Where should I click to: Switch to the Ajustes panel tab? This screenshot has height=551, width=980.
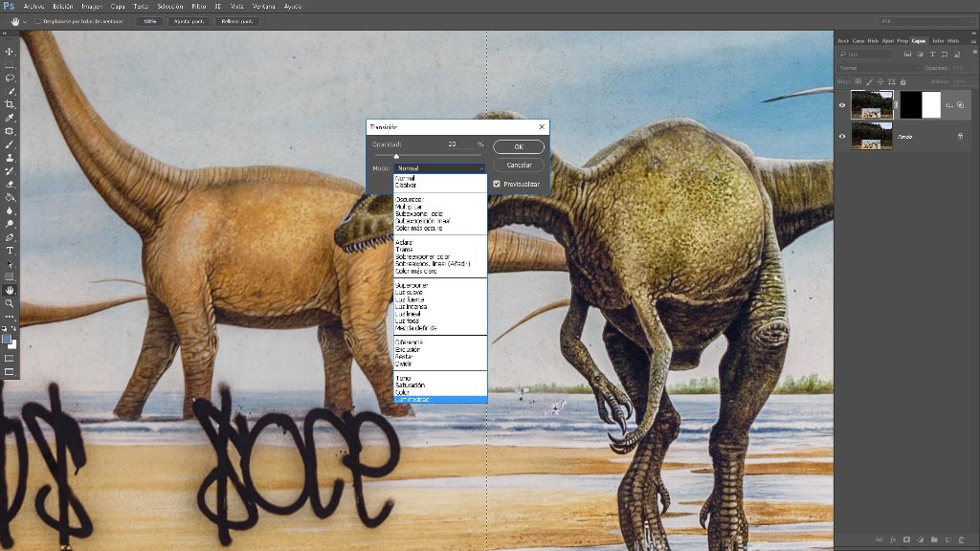click(x=887, y=41)
